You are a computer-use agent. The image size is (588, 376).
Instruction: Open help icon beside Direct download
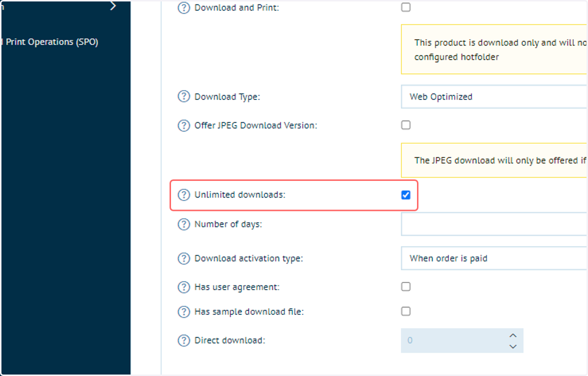tap(183, 341)
